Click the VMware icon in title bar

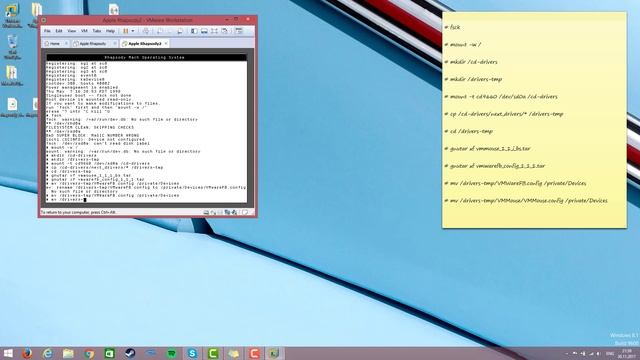(44, 20)
